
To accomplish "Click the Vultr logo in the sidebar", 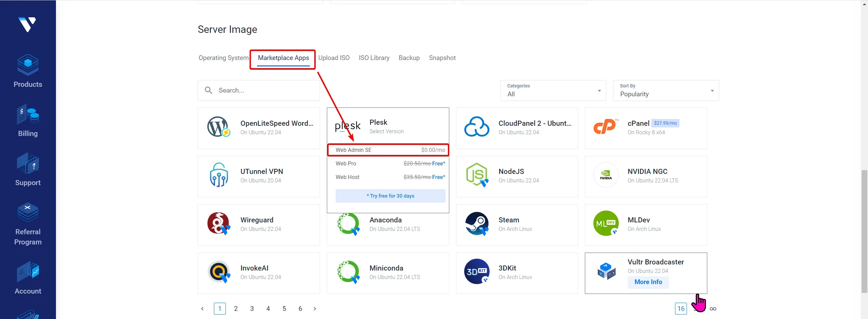I will [27, 24].
